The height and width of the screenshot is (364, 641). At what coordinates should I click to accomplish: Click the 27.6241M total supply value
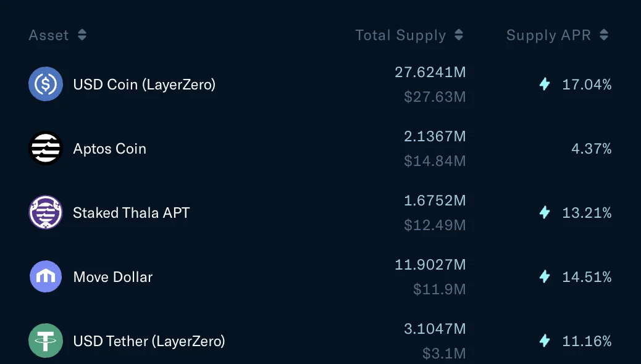[430, 72]
